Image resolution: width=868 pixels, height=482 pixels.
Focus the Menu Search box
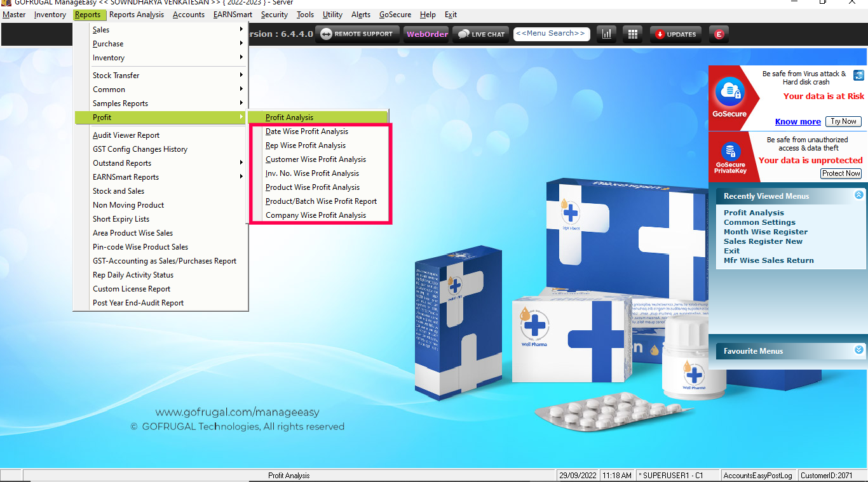click(552, 34)
